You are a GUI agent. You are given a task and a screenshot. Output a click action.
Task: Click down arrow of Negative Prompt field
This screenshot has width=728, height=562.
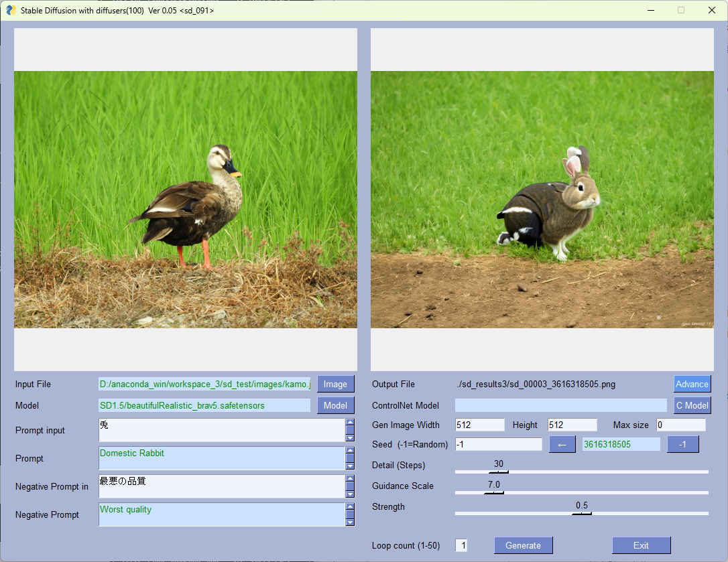pyautogui.click(x=349, y=522)
